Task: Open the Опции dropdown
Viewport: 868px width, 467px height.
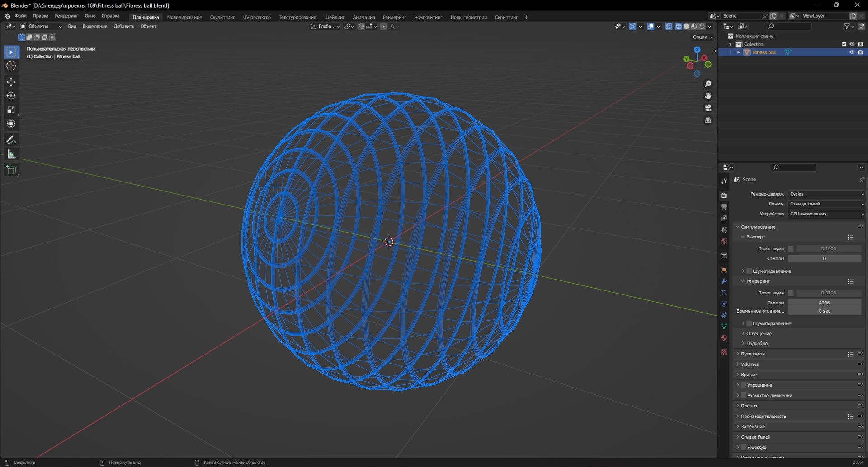Action: [x=703, y=37]
